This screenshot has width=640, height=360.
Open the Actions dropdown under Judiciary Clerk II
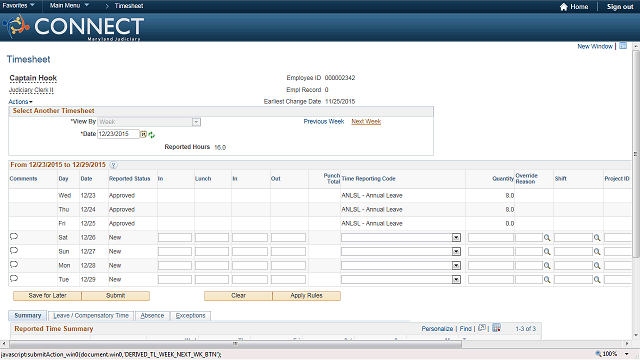point(20,102)
